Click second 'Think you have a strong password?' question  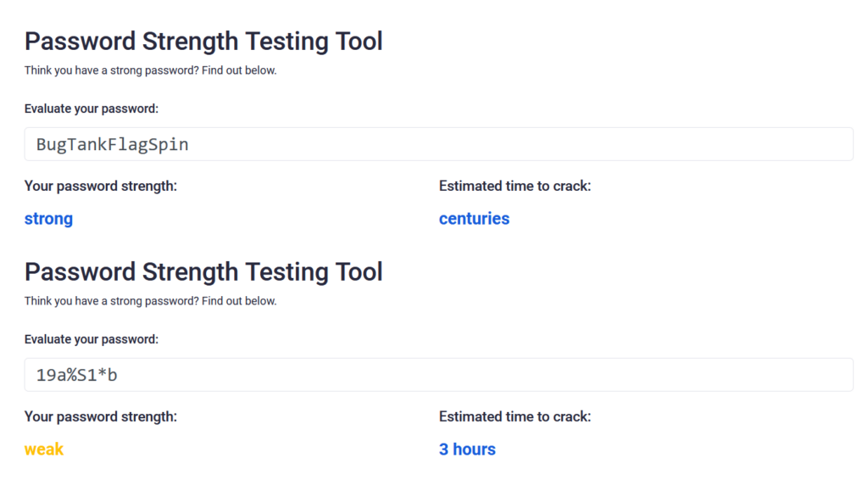(x=111, y=301)
